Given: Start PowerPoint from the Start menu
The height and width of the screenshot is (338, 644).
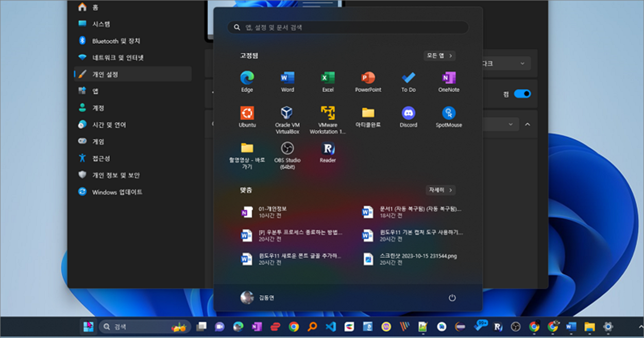Looking at the screenshot, I should click(368, 81).
